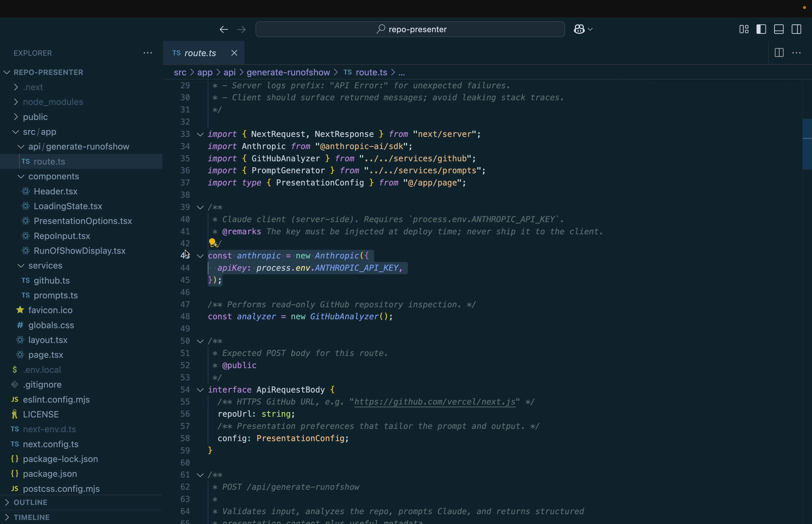Click the src breadcrumb segment
812x524 pixels.
[x=180, y=72]
